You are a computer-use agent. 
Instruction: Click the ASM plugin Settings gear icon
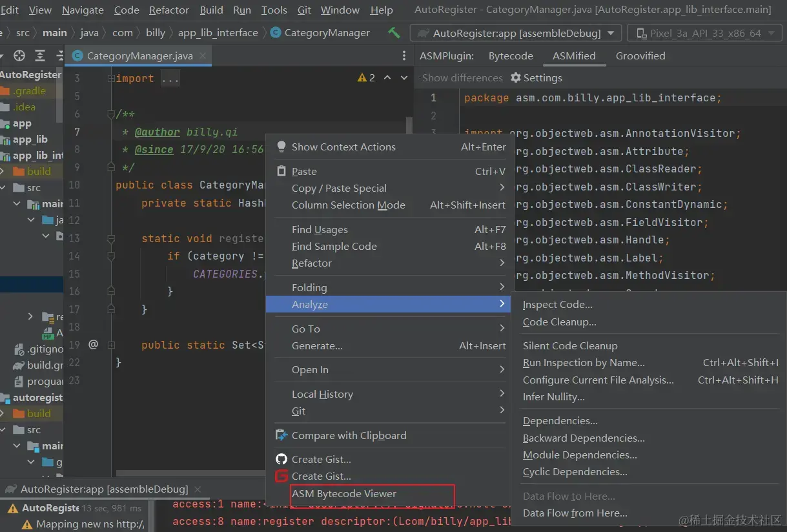[x=516, y=77]
